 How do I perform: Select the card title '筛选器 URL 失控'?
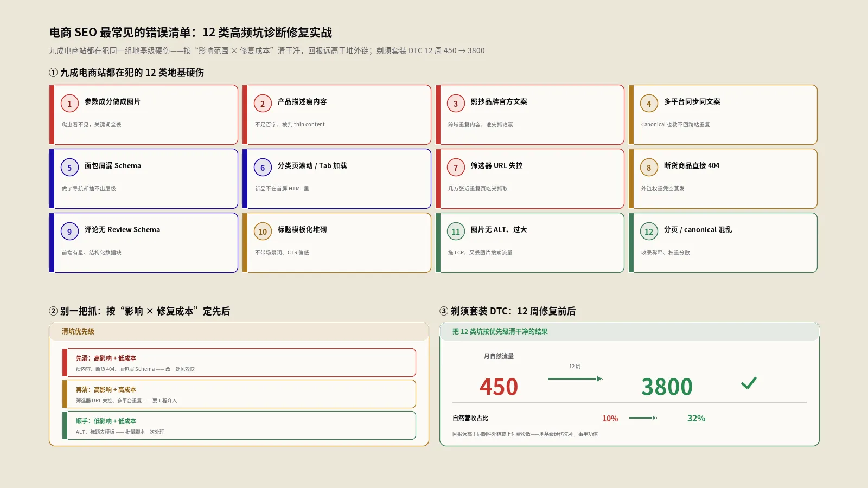point(496,165)
